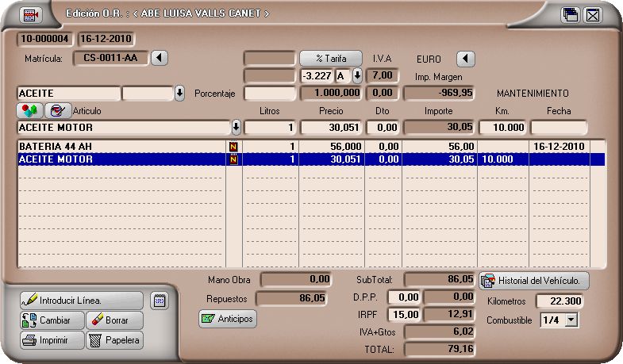Open the small calendar icon button
623x364 pixels.
159,301
